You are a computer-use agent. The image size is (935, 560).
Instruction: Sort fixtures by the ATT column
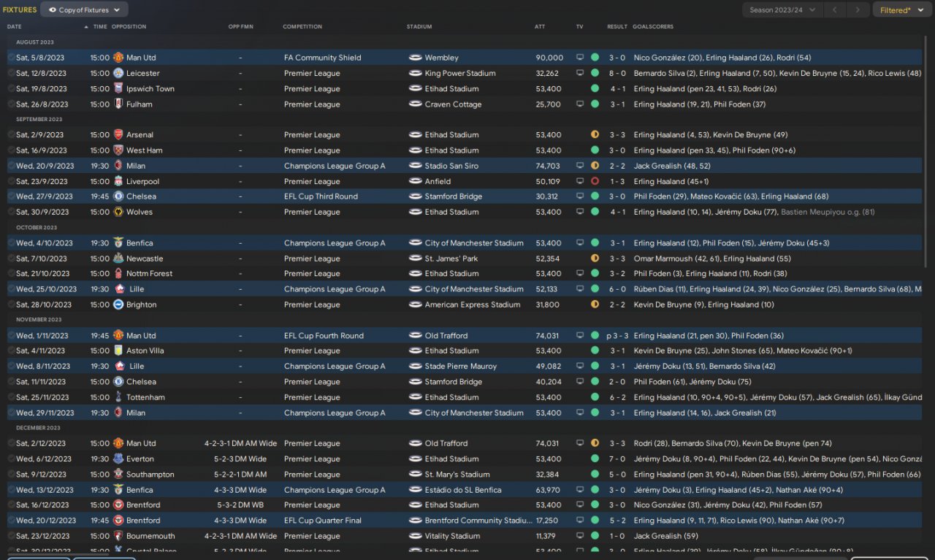540,27
